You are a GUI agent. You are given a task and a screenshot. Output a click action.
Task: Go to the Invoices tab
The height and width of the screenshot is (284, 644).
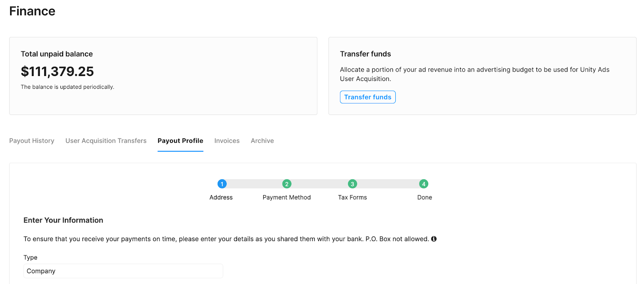click(x=227, y=141)
